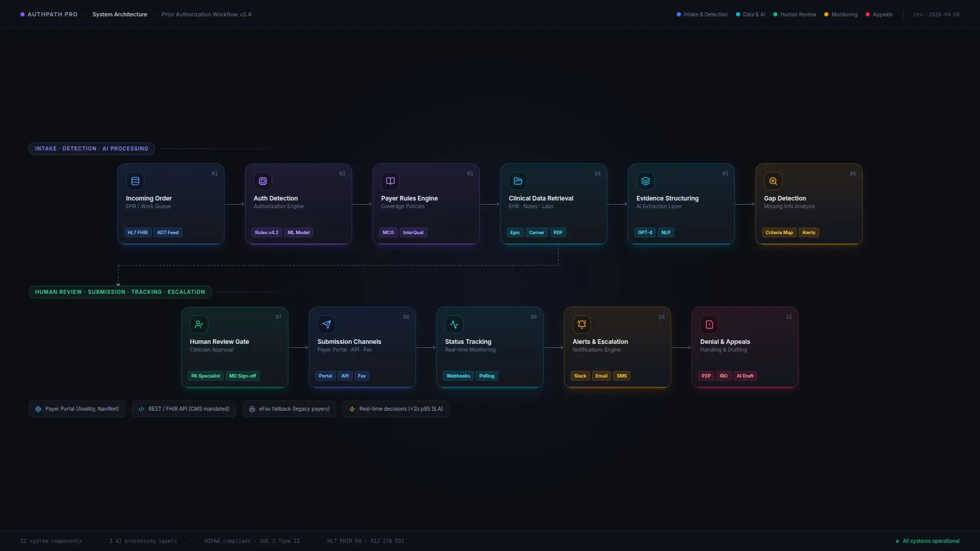Screen dimensions: 980x551
Task: Toggle the Human Review legend item
Action: pos(795,14)
